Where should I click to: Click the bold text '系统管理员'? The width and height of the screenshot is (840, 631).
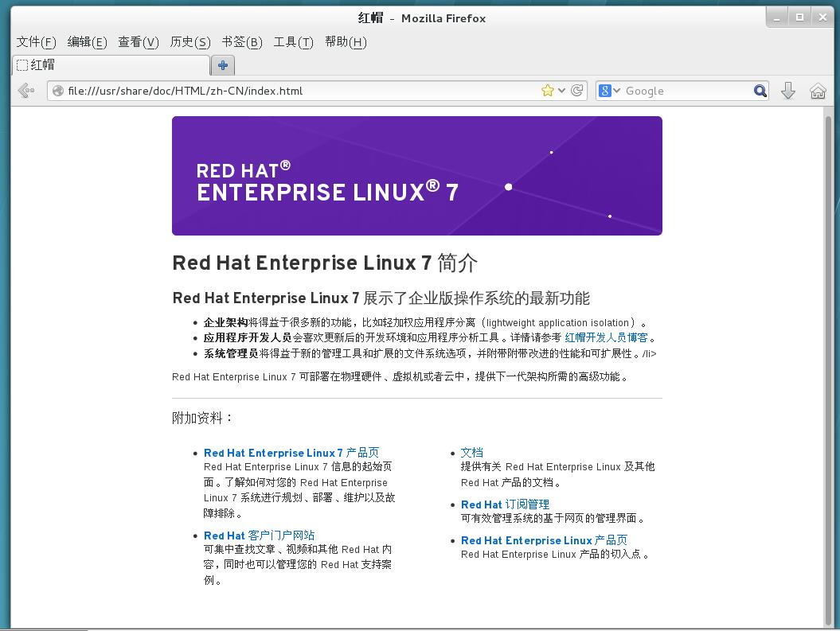coord(231,353)
